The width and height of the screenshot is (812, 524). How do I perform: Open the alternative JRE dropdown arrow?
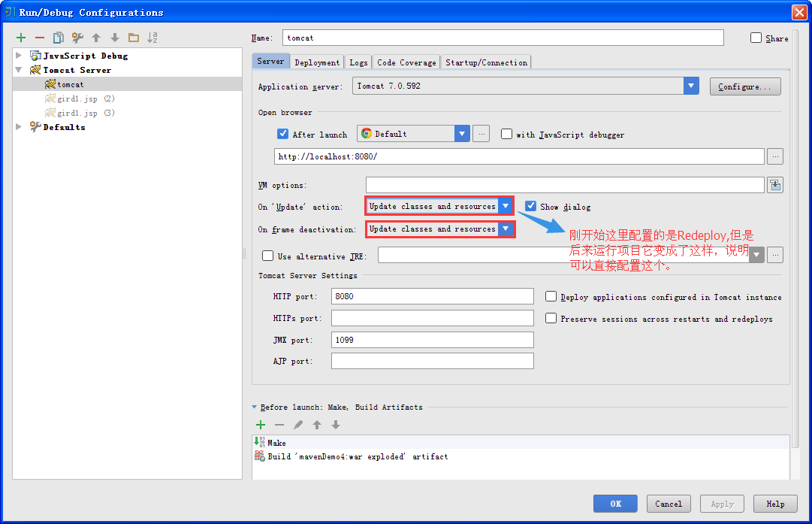pyautogui.click(x=756, y=255)
